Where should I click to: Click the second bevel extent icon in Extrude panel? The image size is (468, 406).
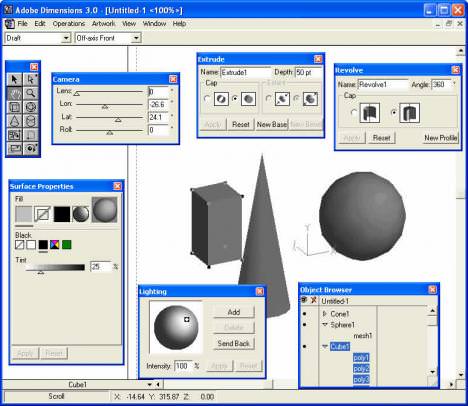[x=310, y=99]
